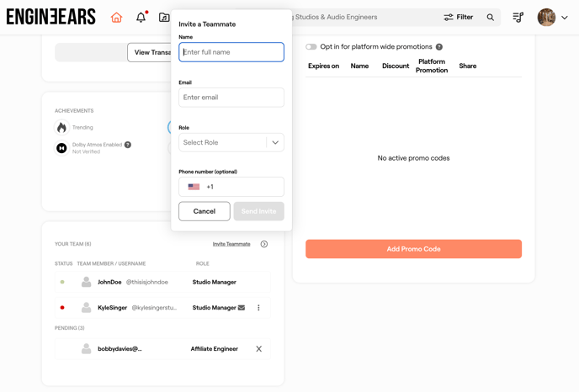Click the search magnifier icon

tap(491, 18)
